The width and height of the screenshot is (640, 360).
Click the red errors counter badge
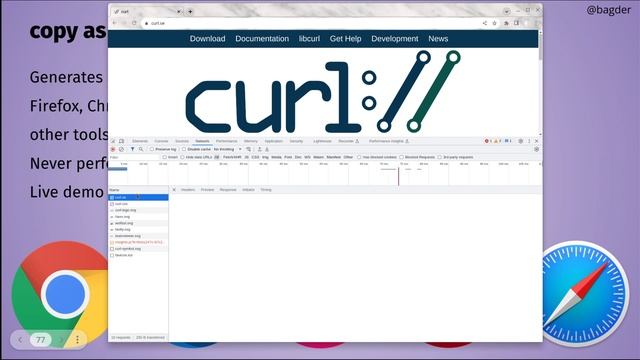[x=487, y=141]
